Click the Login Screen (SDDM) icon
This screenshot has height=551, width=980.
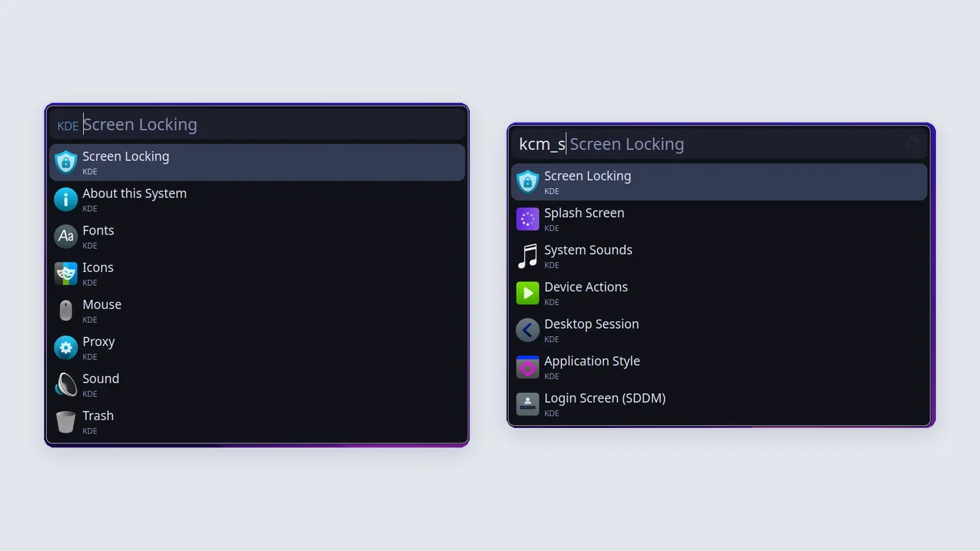[527, 404]
